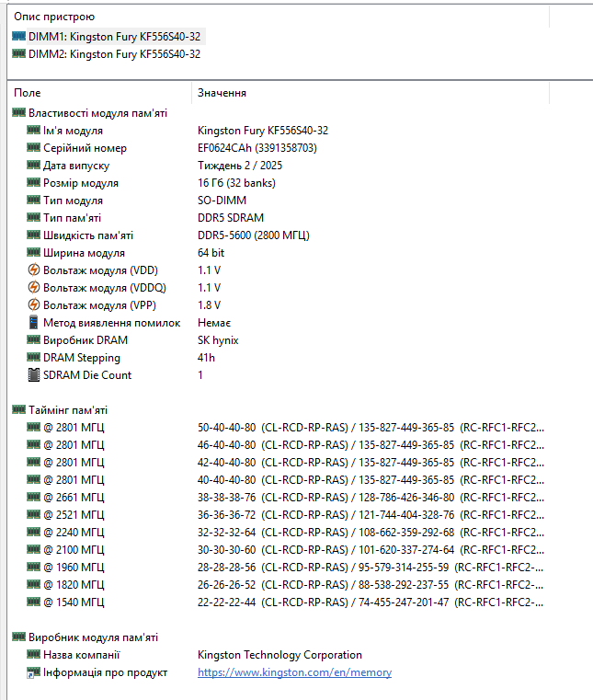Click the Поле column header
Image resolution: width=593 pixels, height=700 pixels.
28,93
